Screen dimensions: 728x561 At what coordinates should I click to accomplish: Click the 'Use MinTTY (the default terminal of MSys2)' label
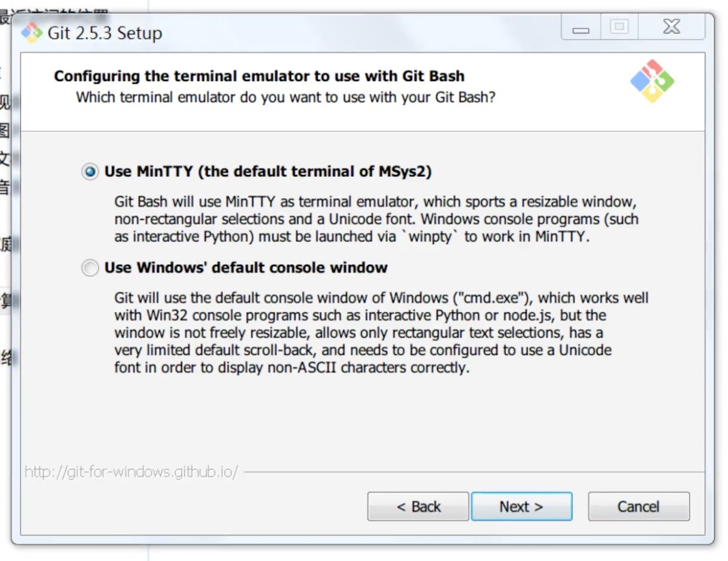click(268, 171)
